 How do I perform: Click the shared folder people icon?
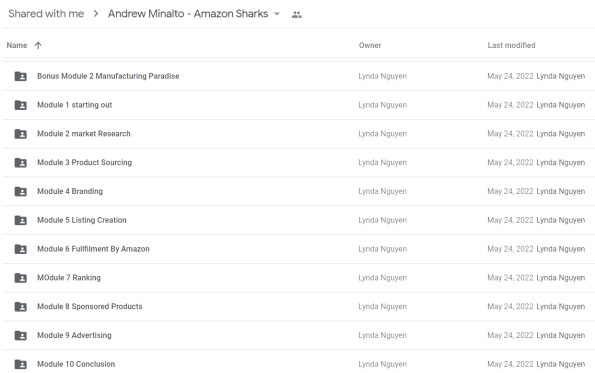click(x=296, y=15)
